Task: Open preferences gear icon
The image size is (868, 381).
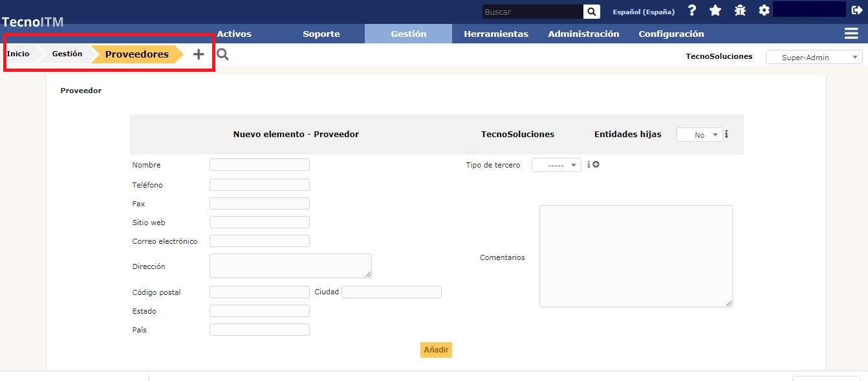Action: [764, 10]
